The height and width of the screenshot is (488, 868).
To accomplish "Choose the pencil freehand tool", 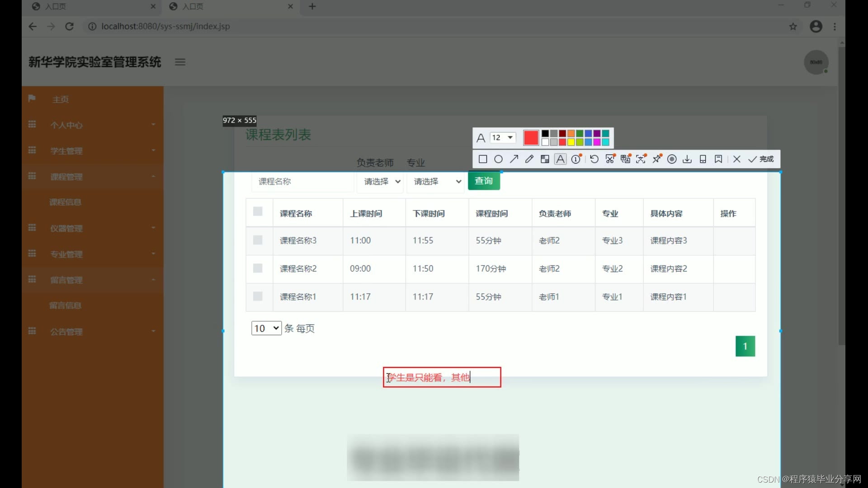I will 529,159.
